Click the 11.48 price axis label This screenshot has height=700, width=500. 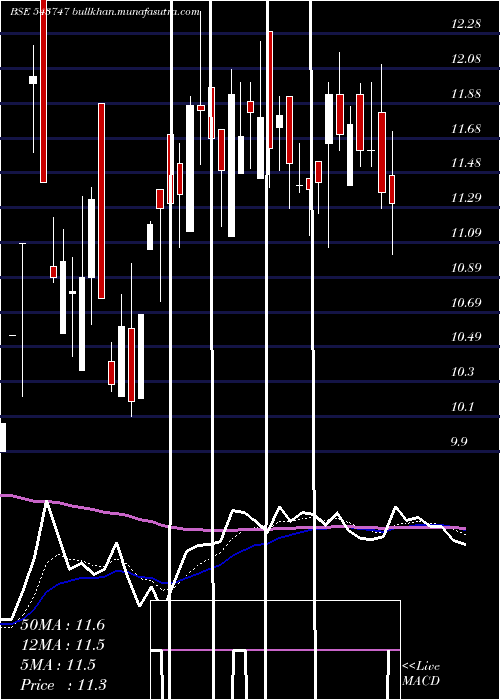click(466, 163)
